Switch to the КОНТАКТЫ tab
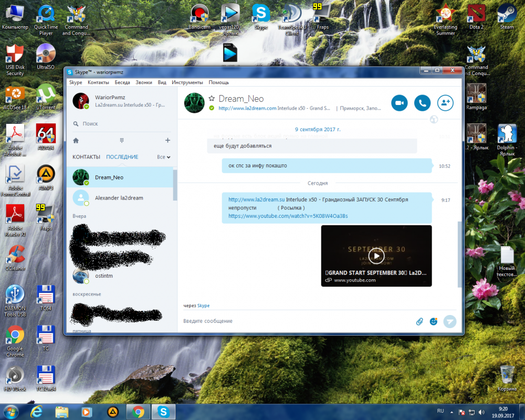Image resolution: width=525 pixels, height=420 pixels. (x=86, y=157)
